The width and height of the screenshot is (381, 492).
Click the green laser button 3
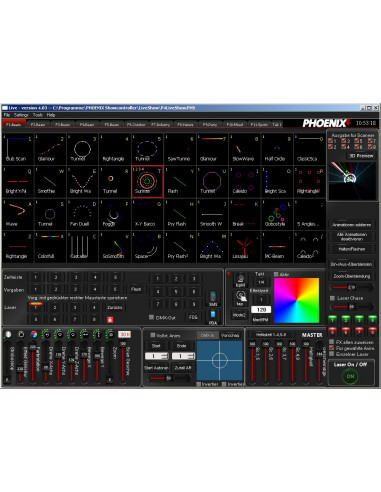click(359, 320)
